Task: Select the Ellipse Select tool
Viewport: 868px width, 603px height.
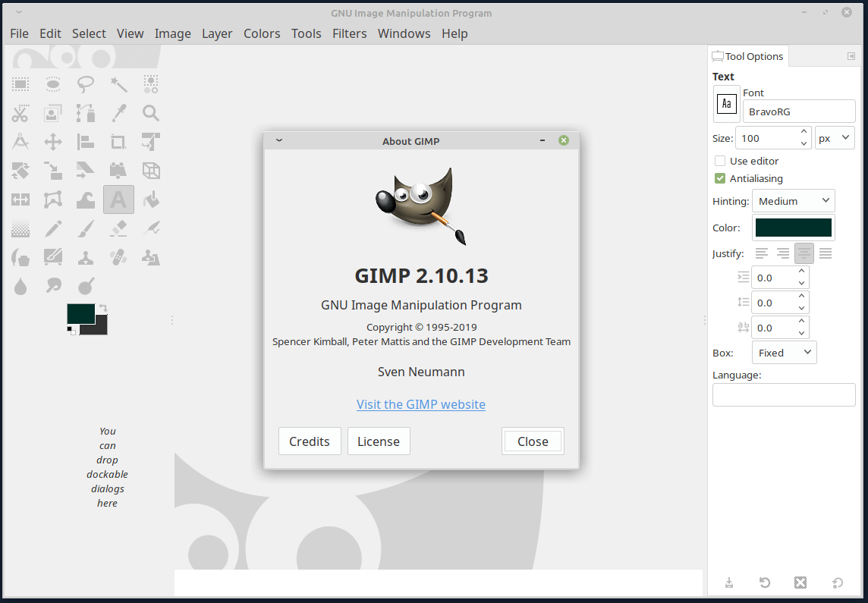Action: click(x=53, y=84)
